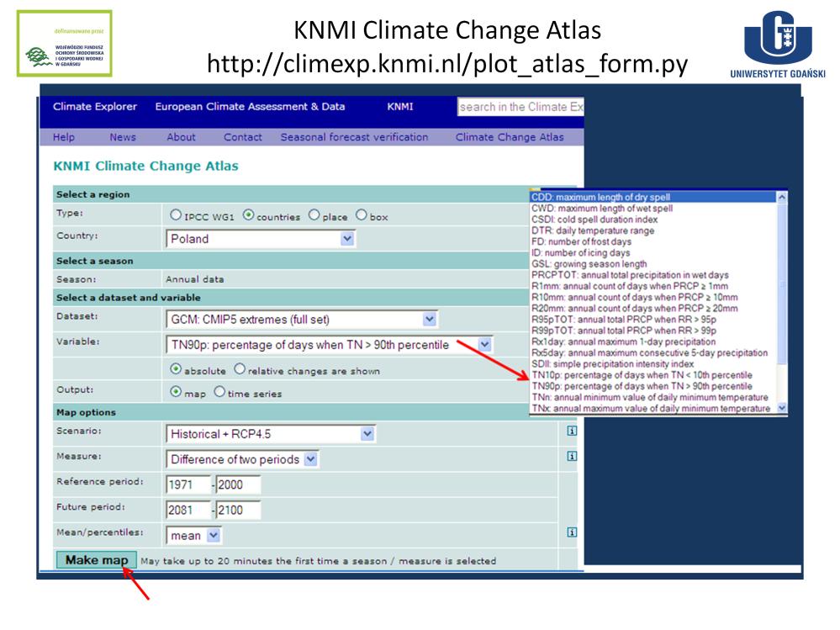Click future period end year 2100

point(239,510)
